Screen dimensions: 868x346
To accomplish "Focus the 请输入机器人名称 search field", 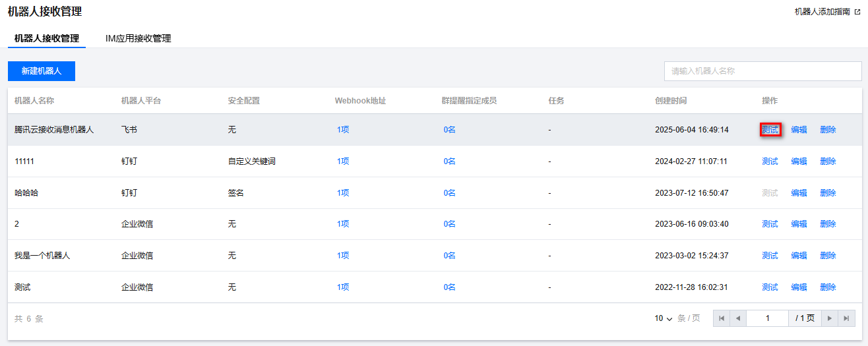I will 762,71.
